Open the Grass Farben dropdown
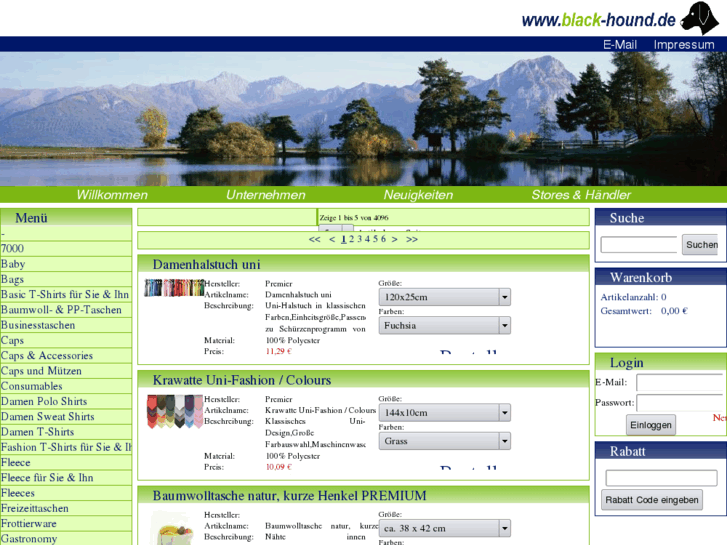This screenshot has width=727, height=545. [445, 441]
